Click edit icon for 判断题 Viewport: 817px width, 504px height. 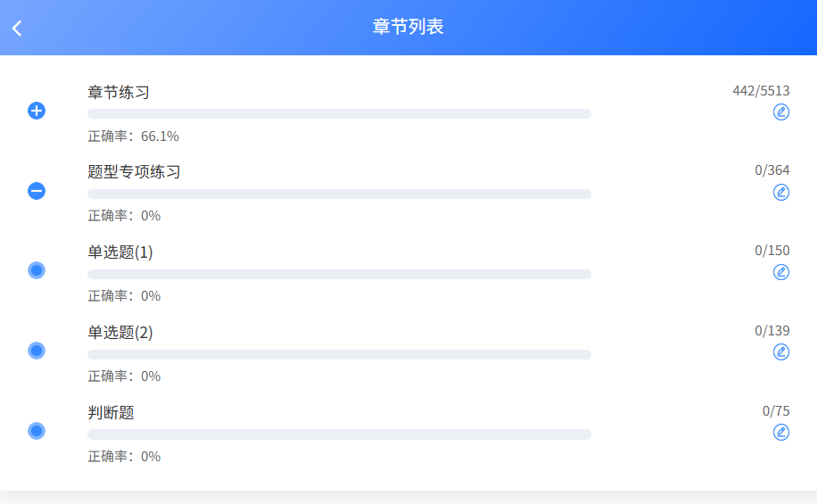781,433
